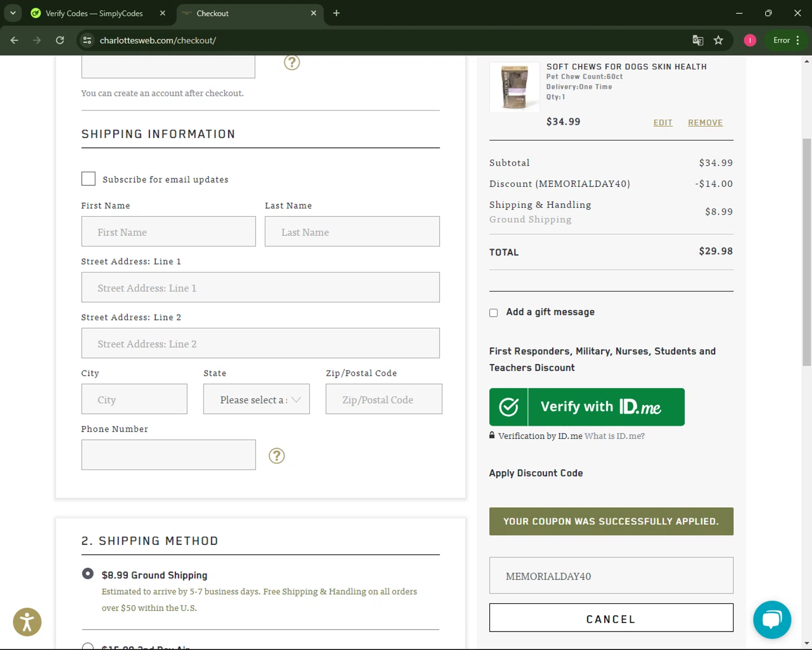Click the help icon beside Phone Number field

277,456
